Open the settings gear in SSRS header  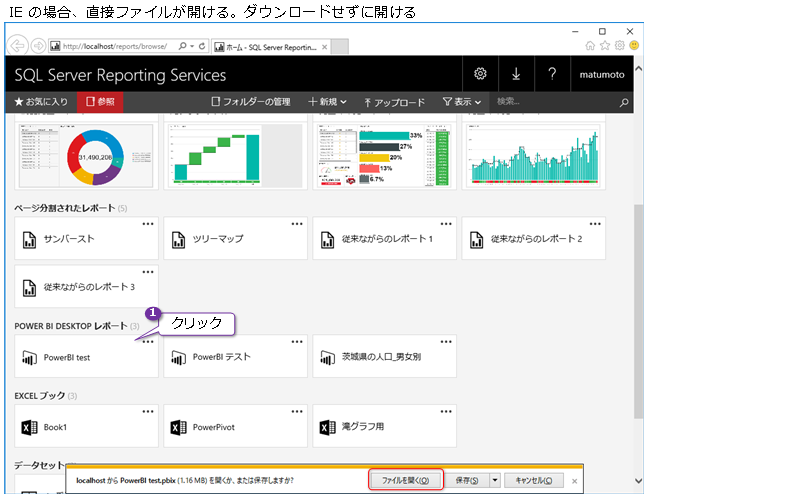(480, 74)
